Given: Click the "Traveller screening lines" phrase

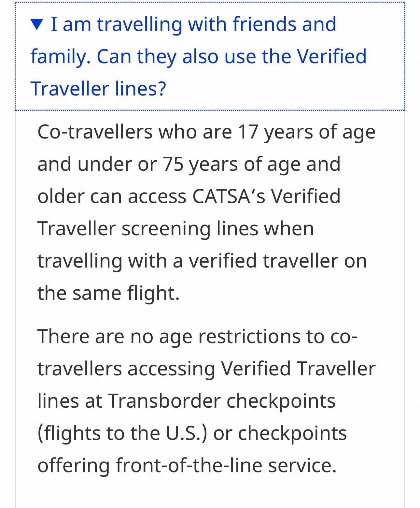Looking at the screenshot, I should 176,228.
